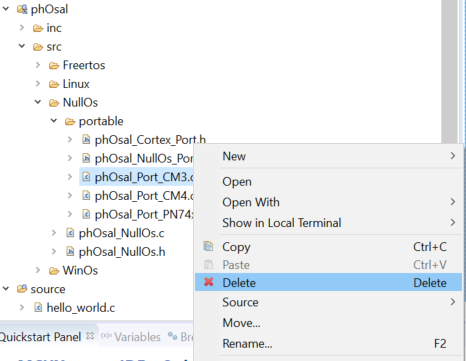
Task: Select phOsal_NullOs.c file name
Action: pyautogui.click(x=121, y=233)
